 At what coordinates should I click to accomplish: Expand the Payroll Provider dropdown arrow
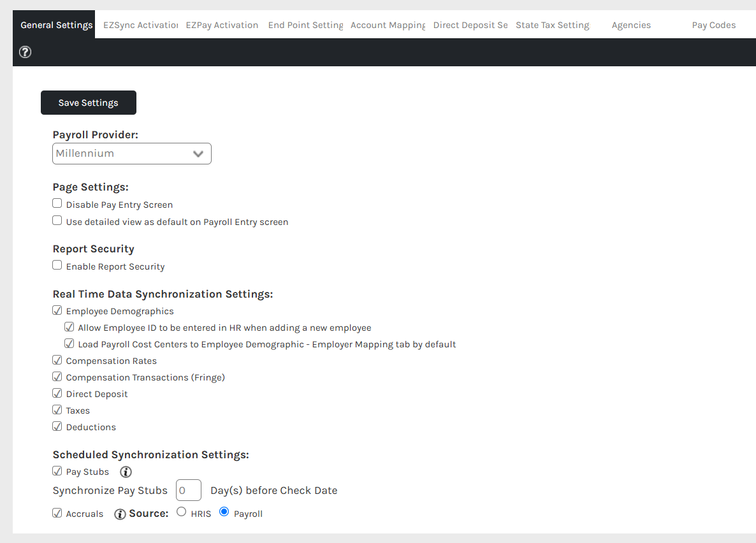(198, 154)
